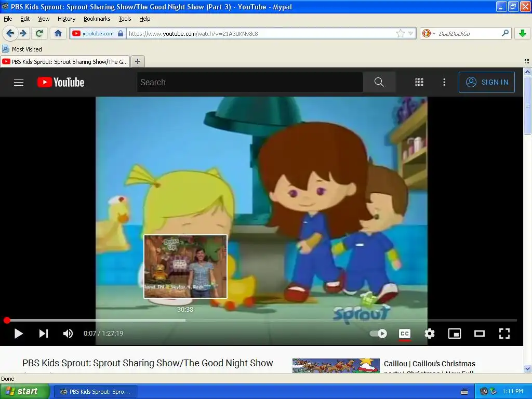Open the video settings gear

tap(430, 334)
